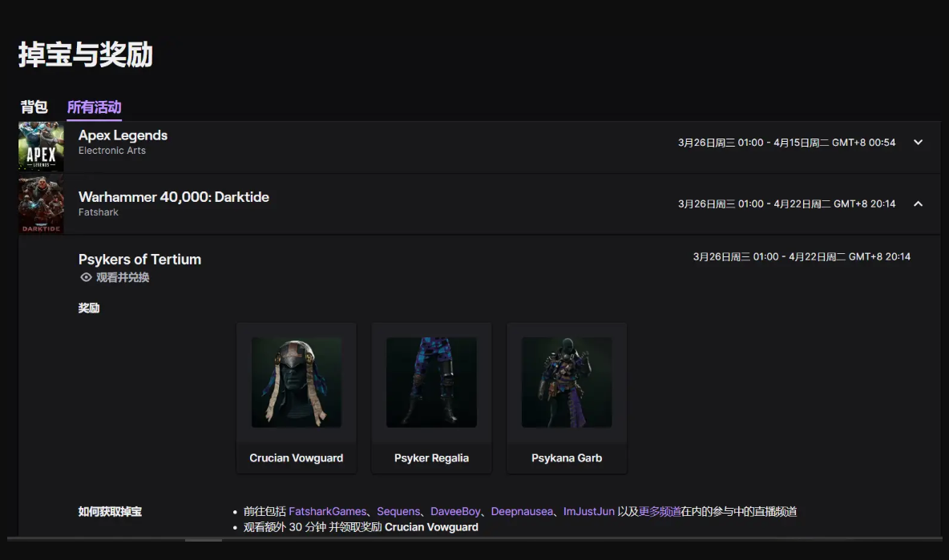The image size is (949, 560).
Task: Click the Apex Legends date range text
Action: 786,143
